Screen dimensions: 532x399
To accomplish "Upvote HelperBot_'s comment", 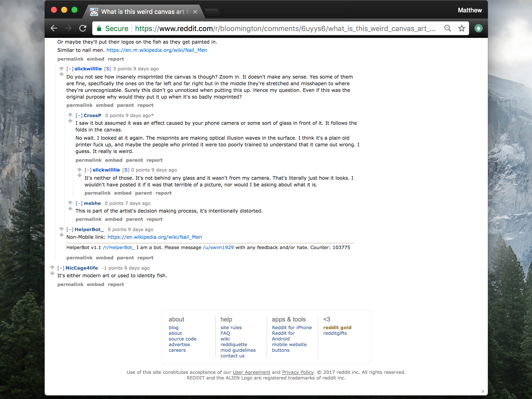I will [x=62, y=229].
